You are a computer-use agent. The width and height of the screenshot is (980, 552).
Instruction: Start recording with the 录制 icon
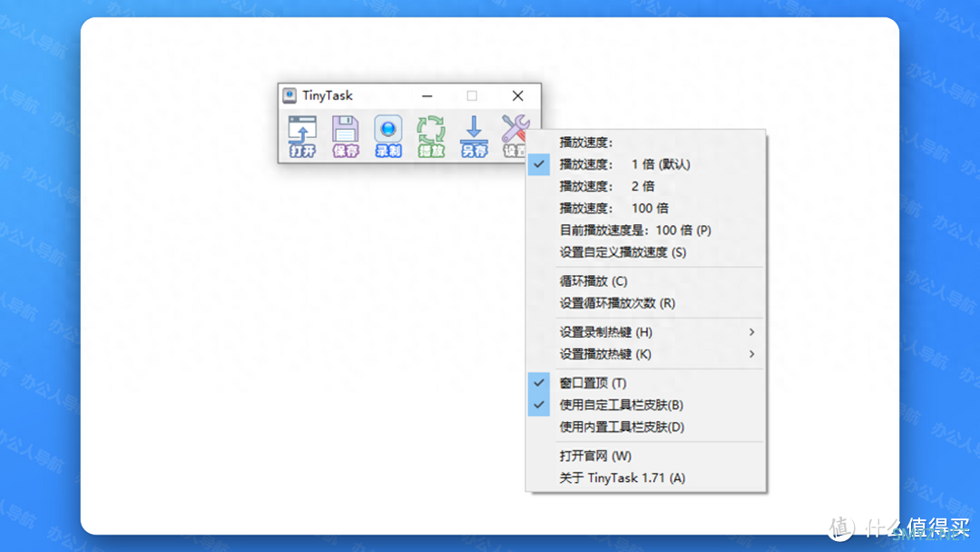click(388, 136)
